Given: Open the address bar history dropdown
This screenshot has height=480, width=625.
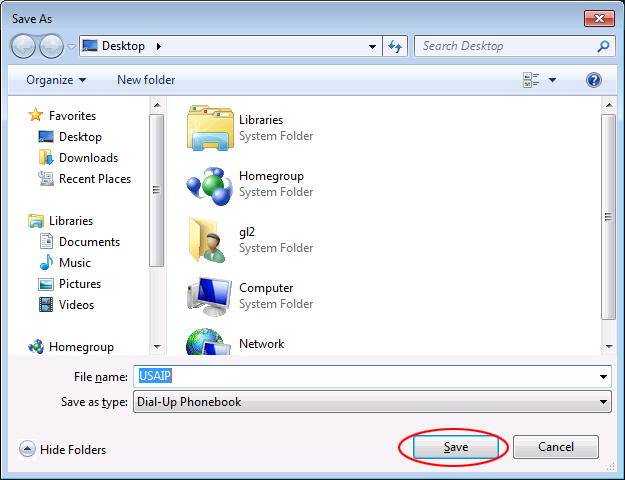Looking at the screenshot, I should point(372,47).
